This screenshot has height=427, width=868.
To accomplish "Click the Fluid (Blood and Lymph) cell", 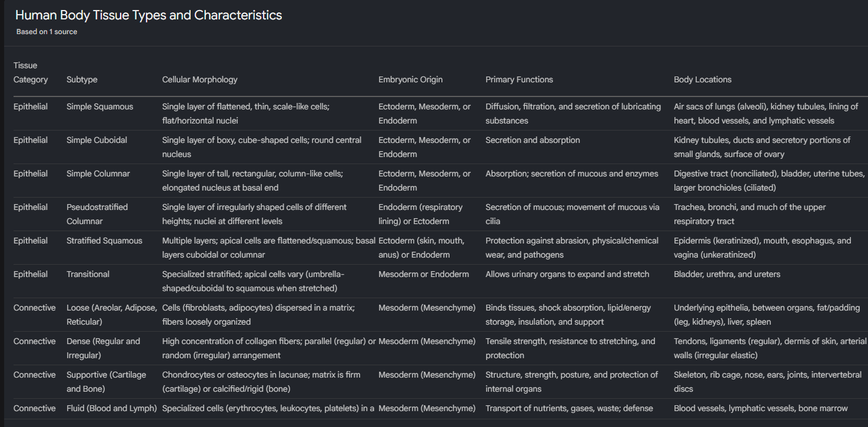I will pos(112,408).
